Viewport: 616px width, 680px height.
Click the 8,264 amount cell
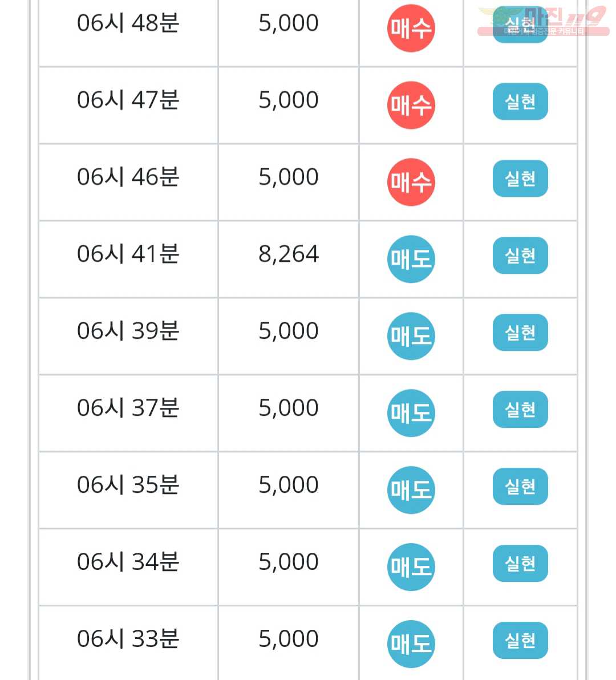[289, 259]
